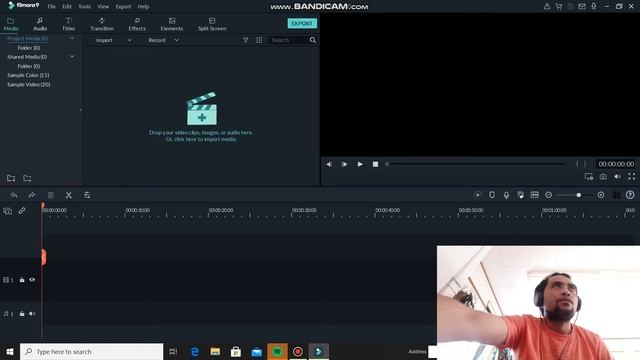Image resolution: width=640 pixels, height=360 pixels.
Task: Click the EXPORT button
Action: [302, 23]
